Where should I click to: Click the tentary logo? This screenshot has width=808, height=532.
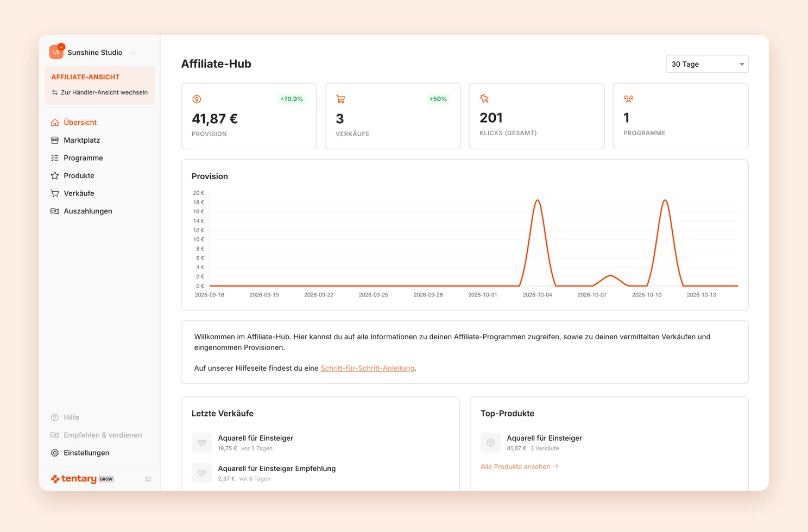74,479
